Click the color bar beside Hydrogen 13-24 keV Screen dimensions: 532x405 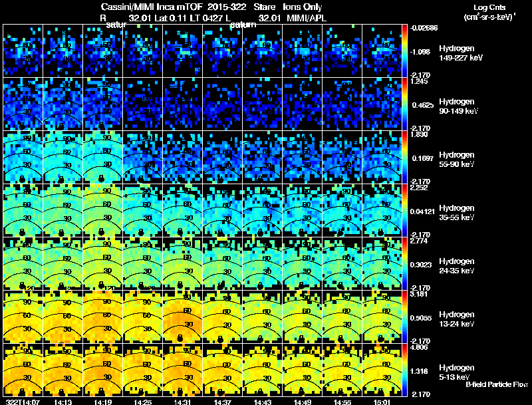point(404,317)
